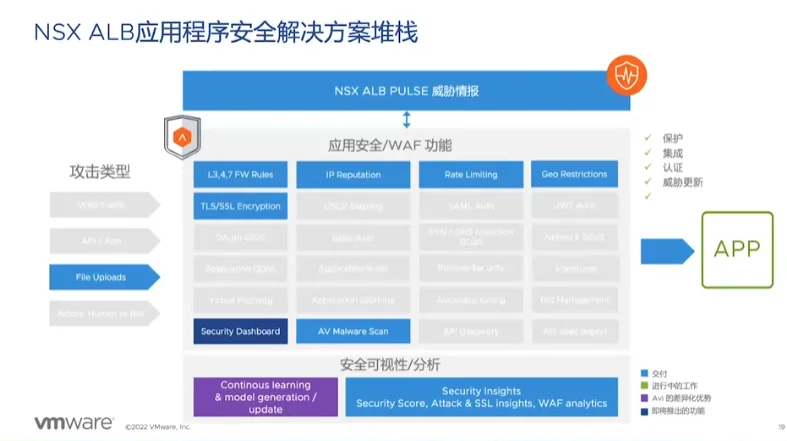
Task: Click the Avi shield logo icon
Action: click(x=182, y=137)
